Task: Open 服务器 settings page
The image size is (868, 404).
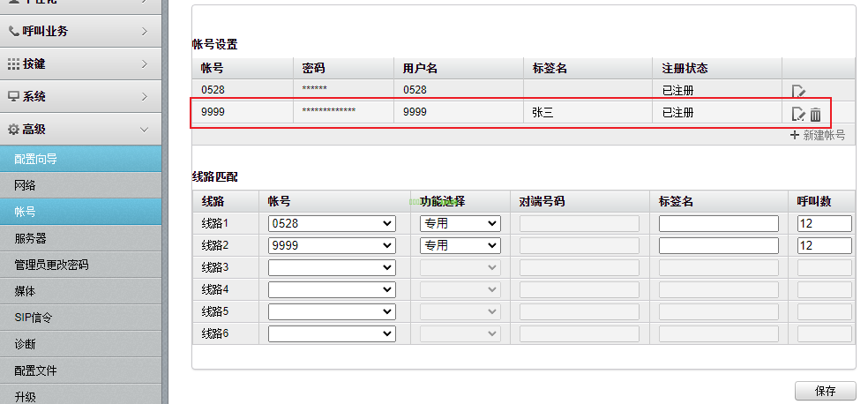Action: [81, 238]
